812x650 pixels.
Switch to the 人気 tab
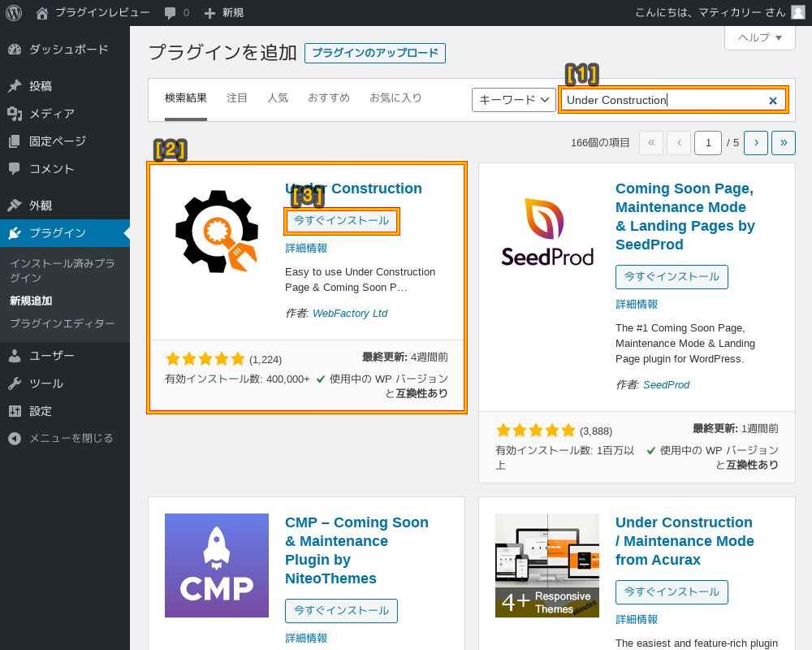pos(278,98)
